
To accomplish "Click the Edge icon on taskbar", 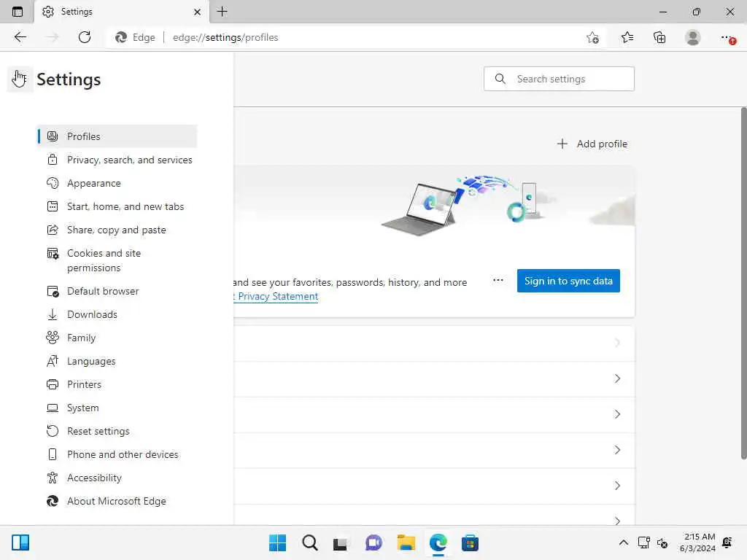I will (x=438, y=542).
